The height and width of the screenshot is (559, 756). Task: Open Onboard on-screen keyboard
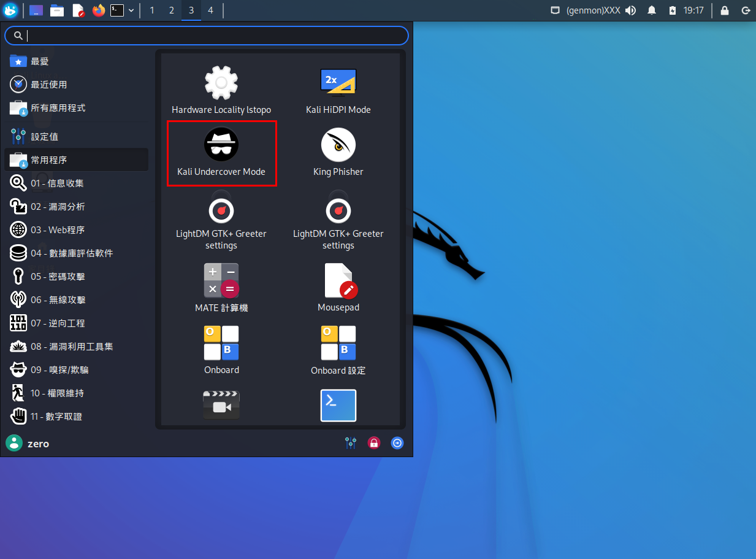(221, 350)
